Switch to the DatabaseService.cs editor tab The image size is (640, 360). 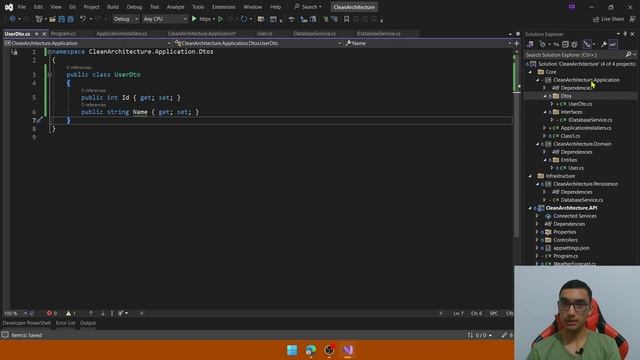(314, 34)
